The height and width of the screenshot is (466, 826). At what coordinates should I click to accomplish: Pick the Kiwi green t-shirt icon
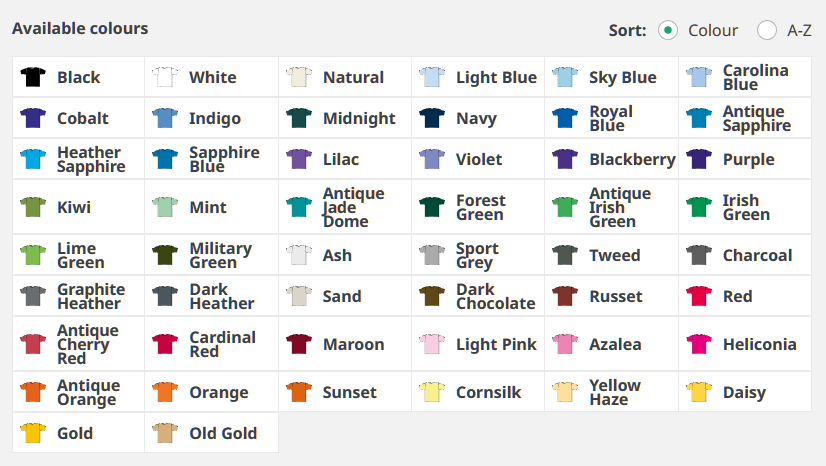32,207
